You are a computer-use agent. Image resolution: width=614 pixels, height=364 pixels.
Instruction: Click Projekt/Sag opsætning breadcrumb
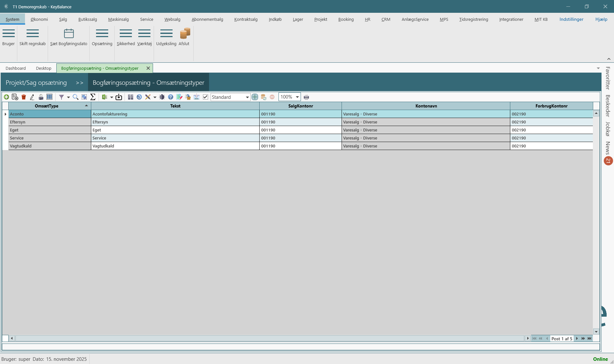coord(36,83)
